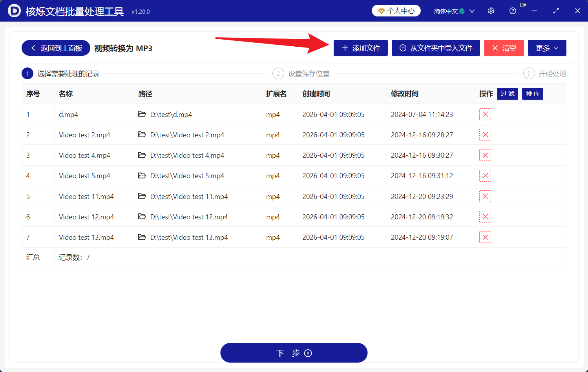Image resolution: width=588 pixels, height=372 pixels.
Task: Select step 2 设置保存位置
Action: 279,73
